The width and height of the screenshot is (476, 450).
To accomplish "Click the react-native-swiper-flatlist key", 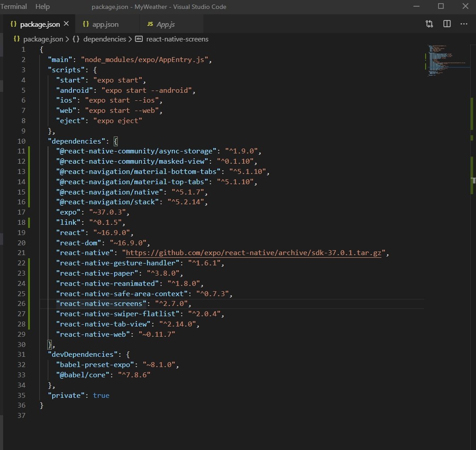I will (x=118, y=314).
